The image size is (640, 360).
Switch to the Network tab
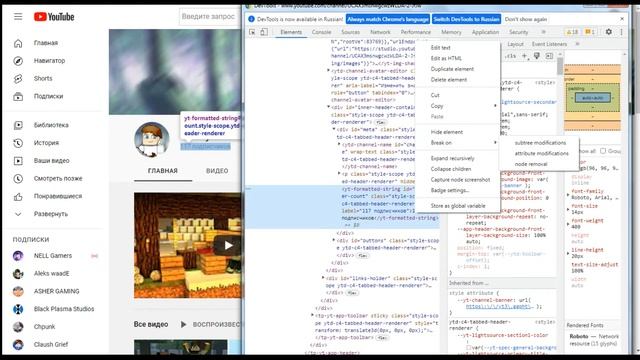coord(380,32)
